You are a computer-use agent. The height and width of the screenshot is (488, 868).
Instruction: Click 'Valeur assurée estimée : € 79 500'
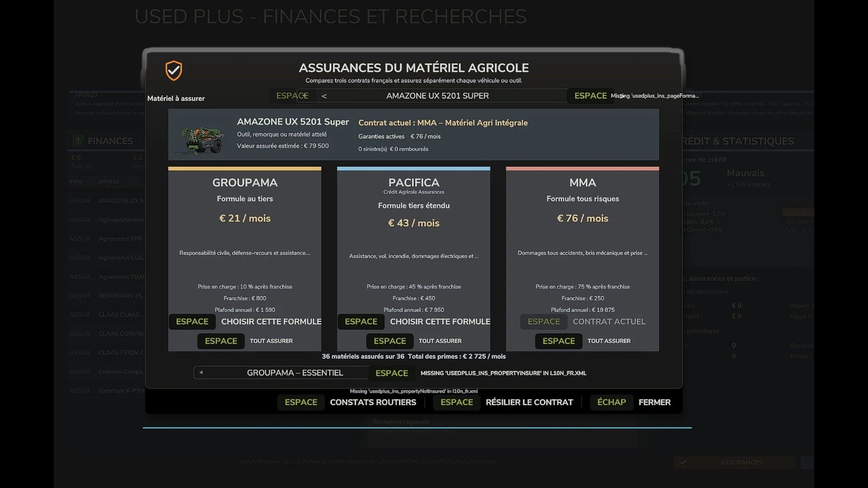[283, 146]
